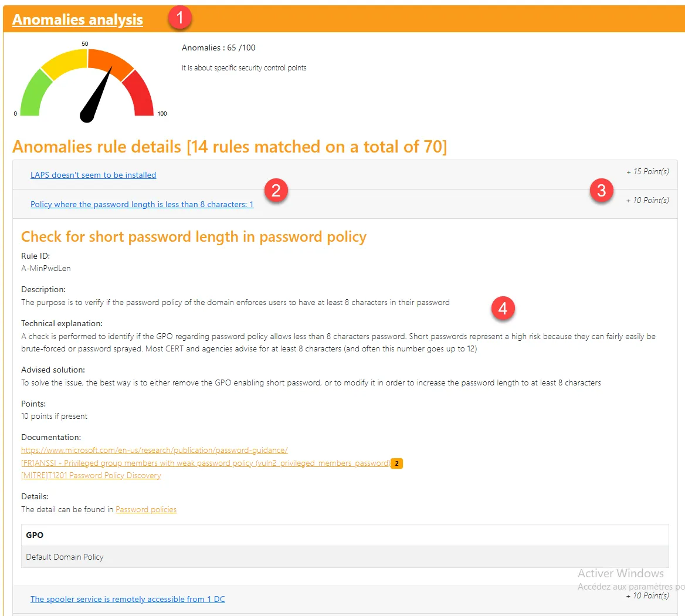Follow the Password policies details link

146,510
